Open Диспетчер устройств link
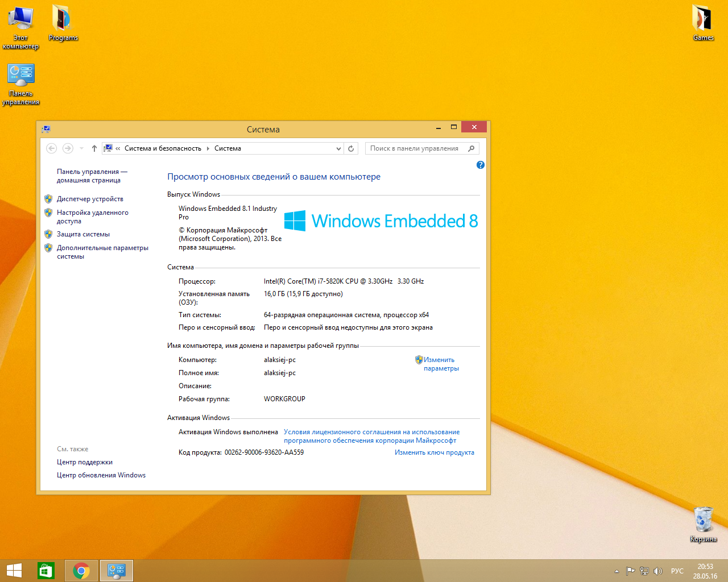 coord(90,199)
